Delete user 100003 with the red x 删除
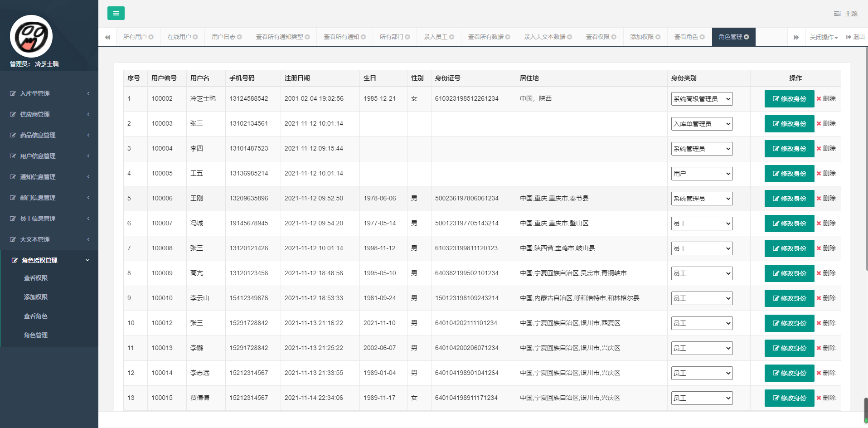The image size is (868, 428). (826, 123)
